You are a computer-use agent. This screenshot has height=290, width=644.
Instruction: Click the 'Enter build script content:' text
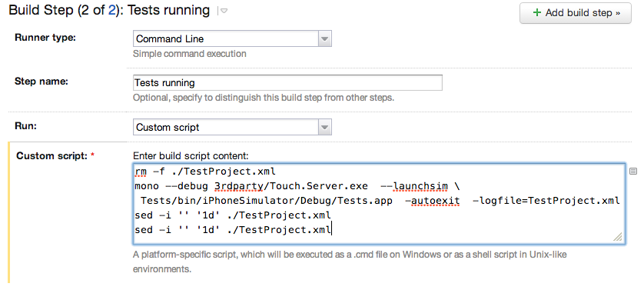191,156
